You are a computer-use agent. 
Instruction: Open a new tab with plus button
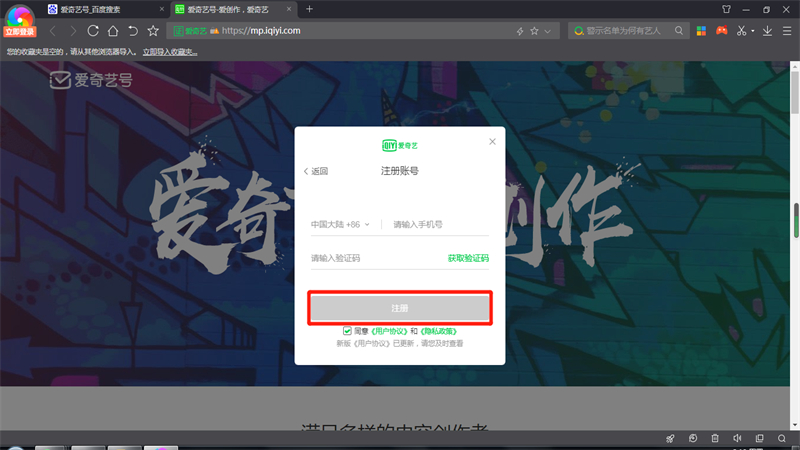coord(309,9)
